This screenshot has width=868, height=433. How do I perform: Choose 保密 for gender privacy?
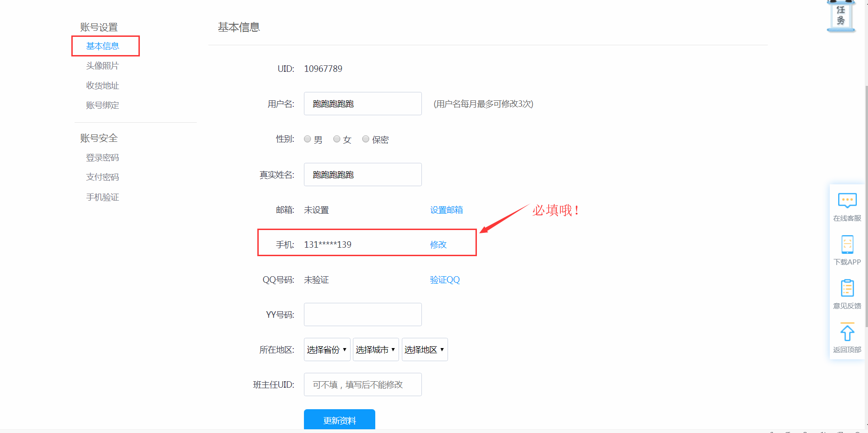(x=365, y=139)
